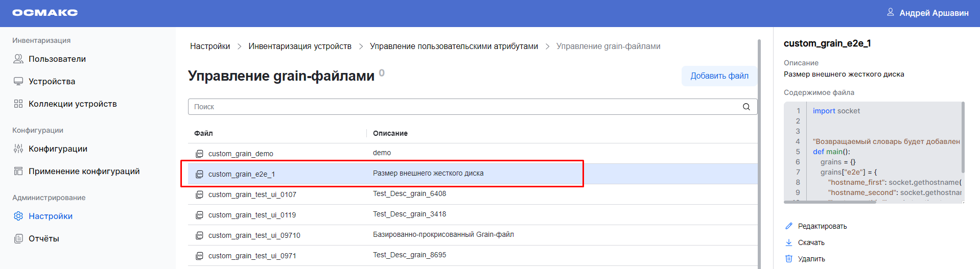This screenshot has height=269, width=980.
Task: Click the Reports document icon
Action: [18, 238]
